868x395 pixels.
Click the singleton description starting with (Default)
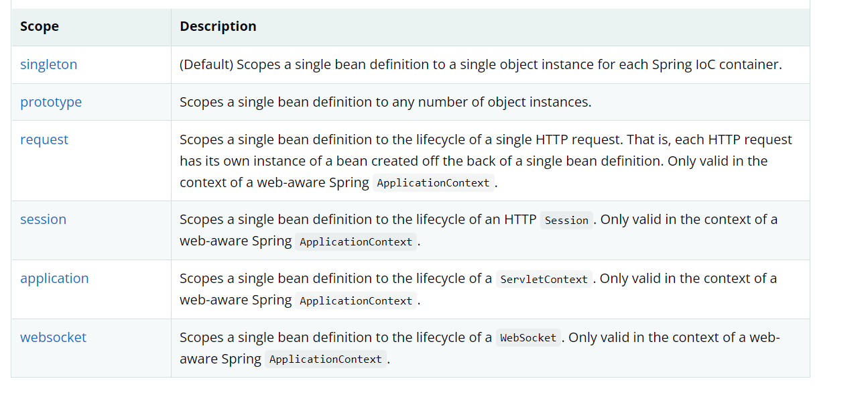click(480, 64)
